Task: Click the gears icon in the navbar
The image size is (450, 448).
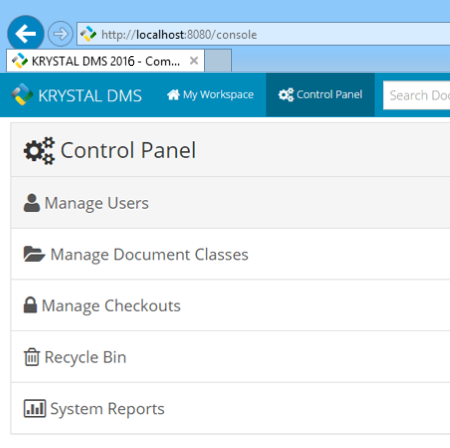Action: coord(286,95)
